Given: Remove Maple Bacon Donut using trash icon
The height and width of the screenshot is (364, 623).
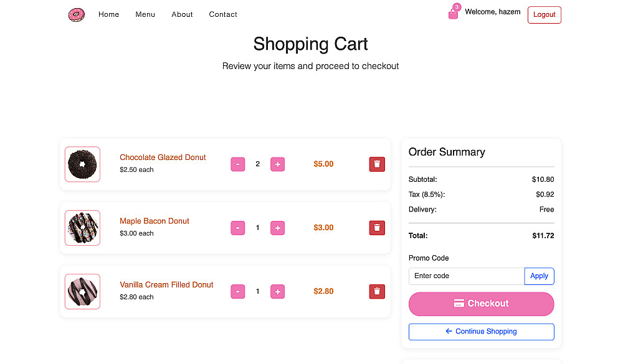Looking at the screenshot, I should [x=377, y=228].
